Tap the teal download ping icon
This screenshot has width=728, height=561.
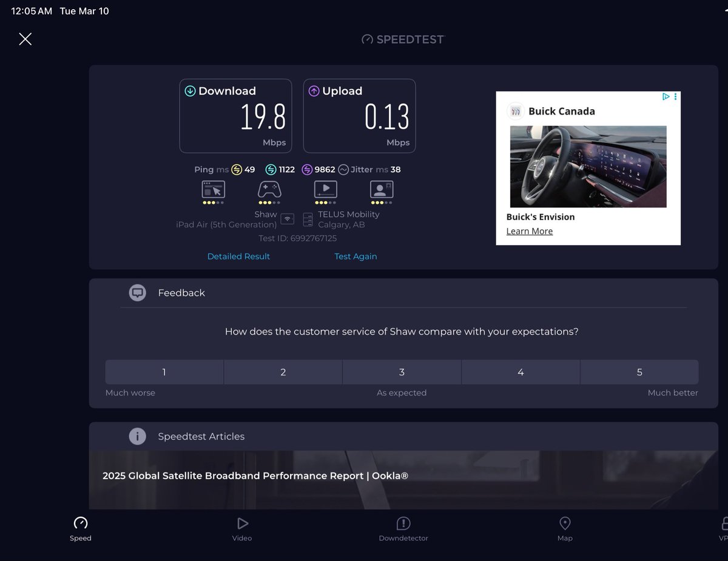[271, 170]
